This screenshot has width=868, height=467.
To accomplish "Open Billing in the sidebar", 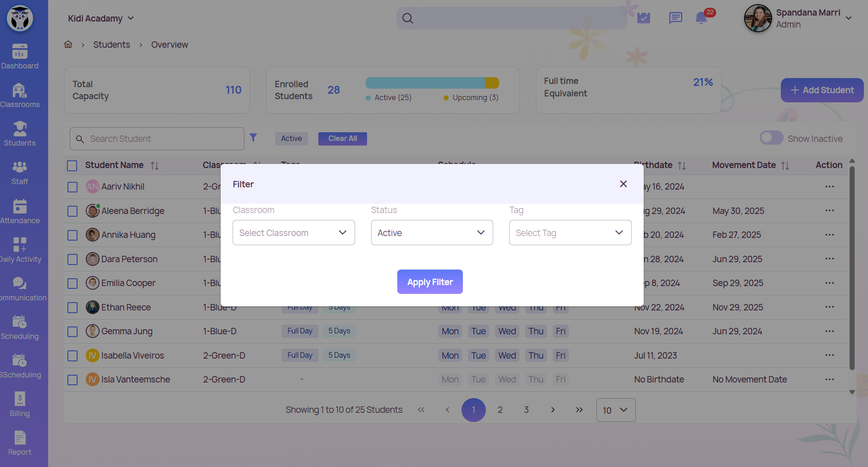I will (x=20, y=405).
